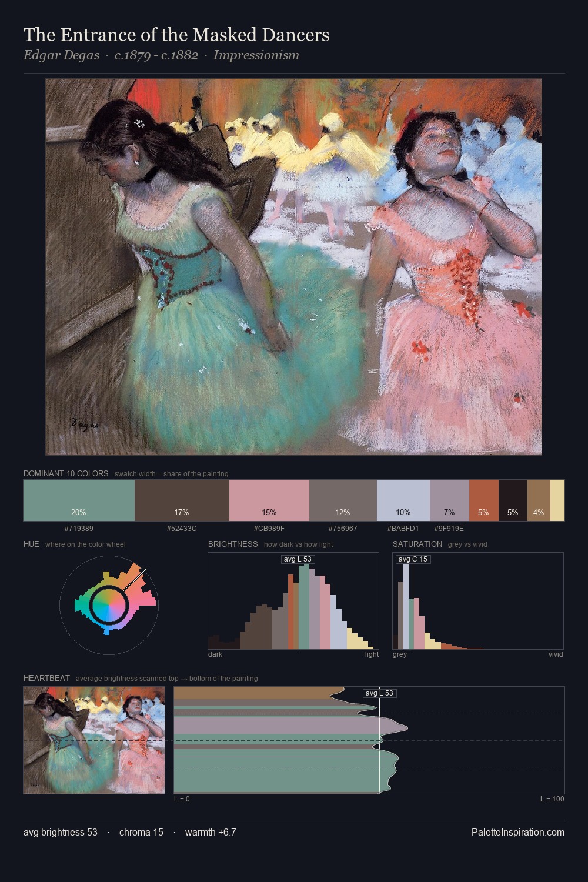Open the PaletteInspiration.com link
Viewport: 588px width, 882px height.
pos(518,832)
